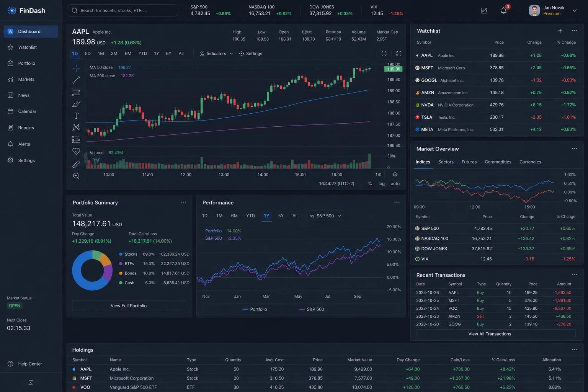588x392 pixels.
Task: Open Markets in the left sidebar
Action: tap(31, 80)
